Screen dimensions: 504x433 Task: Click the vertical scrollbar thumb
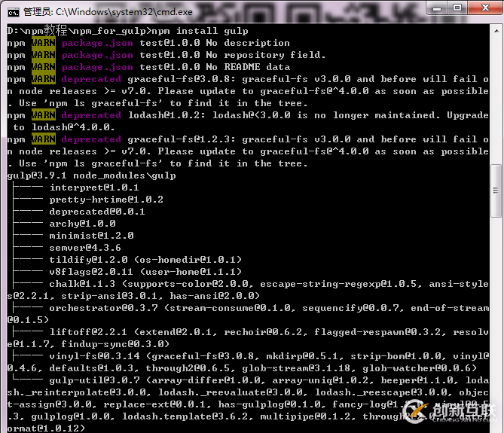click(x=496, y=191)
